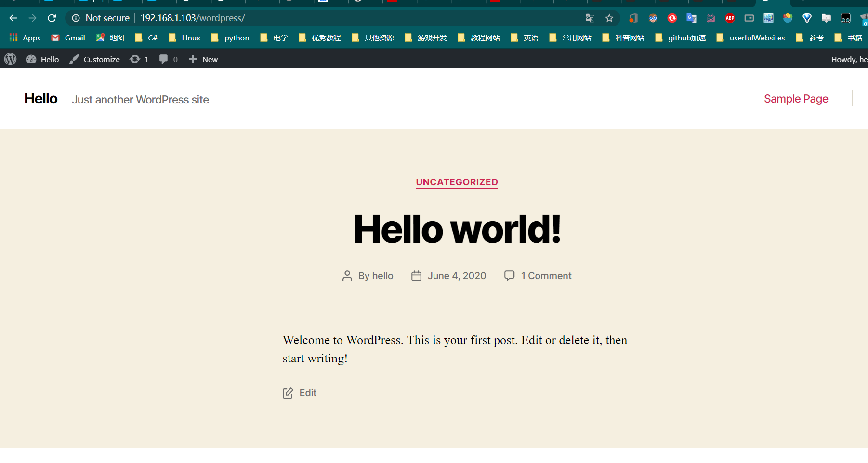Click the 'Not secure' label in address bar

pos(107,18)
